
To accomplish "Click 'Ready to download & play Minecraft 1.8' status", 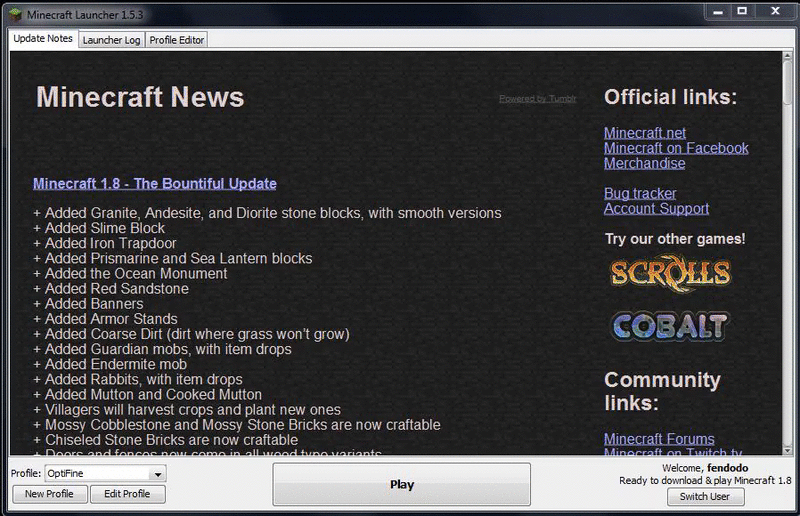I will coord(705,481).
